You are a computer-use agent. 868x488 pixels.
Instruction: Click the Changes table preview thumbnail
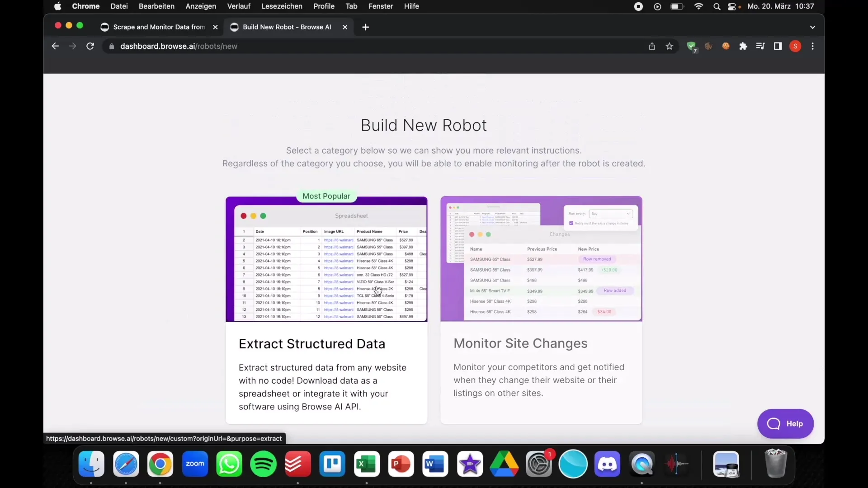(x=541, y=259)
